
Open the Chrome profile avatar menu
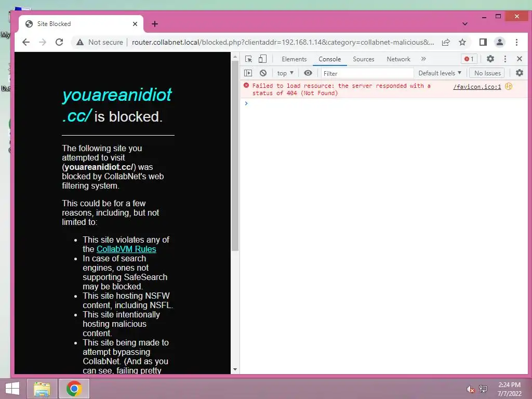[500, 42]
